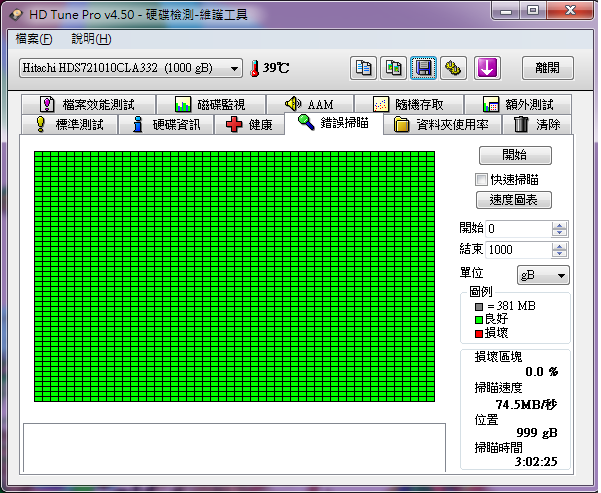Decrease the 開始 value with down arrow

[559, 233]
